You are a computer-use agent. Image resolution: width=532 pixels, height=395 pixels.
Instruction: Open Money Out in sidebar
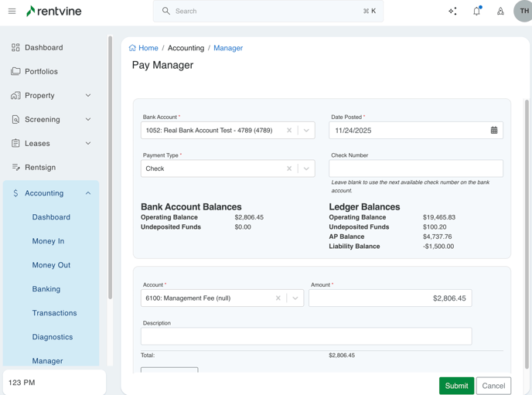coord(51,265)
